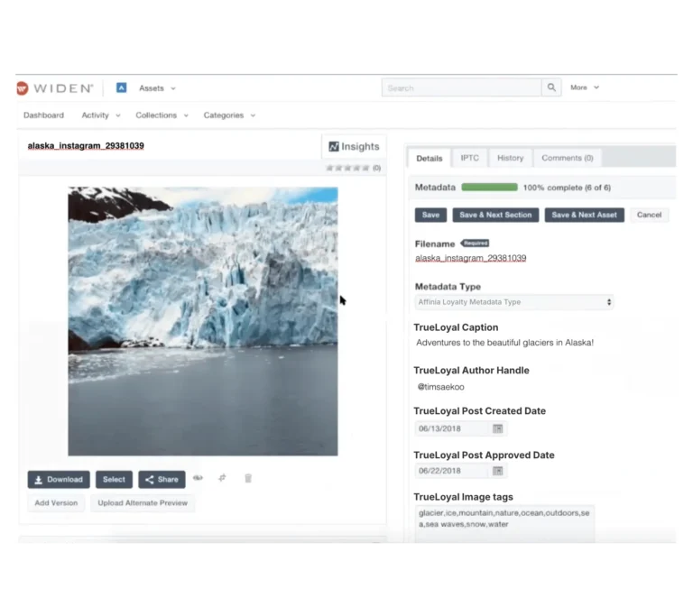Click the TrueLoyal Image tags text field
This screenshot has width=693, height=616.
(x=504, y=523)
